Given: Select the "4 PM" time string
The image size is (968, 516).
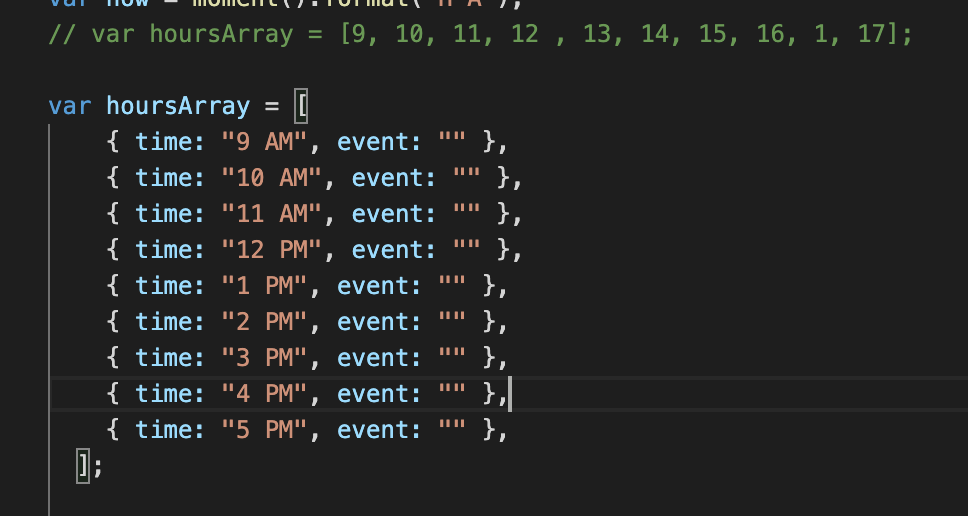Looking at the screenshot, I should (264, 393).
